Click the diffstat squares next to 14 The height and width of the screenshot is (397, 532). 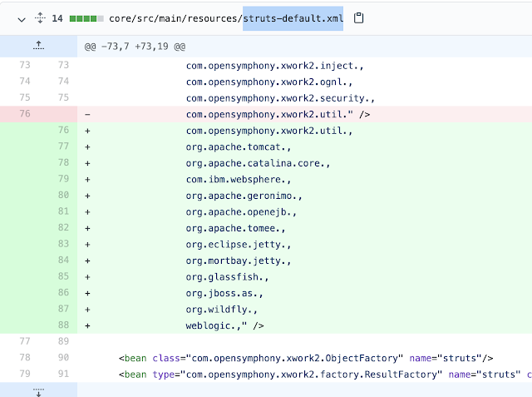tap(86, 18)
